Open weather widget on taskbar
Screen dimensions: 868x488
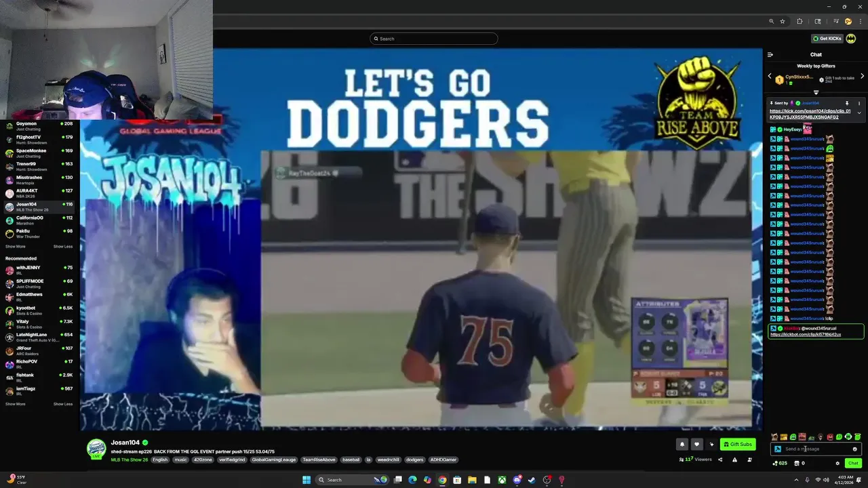pyautogui.click(x=17, y=480)
